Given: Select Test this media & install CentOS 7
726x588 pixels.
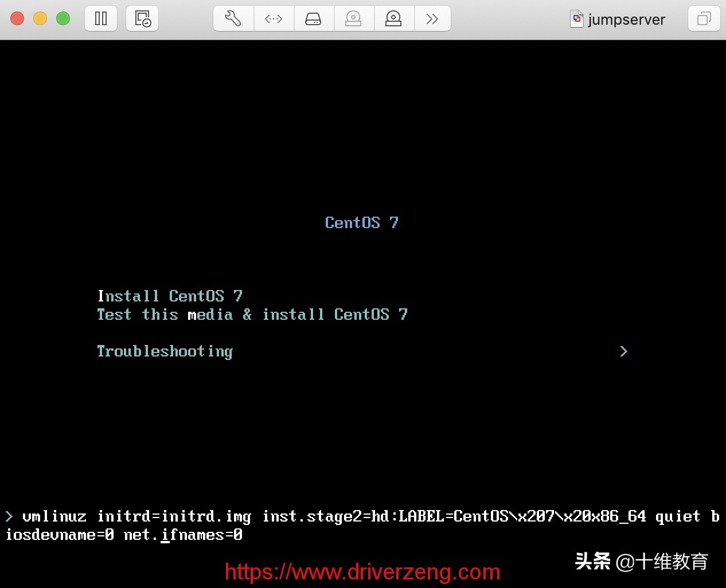Looking at the screenshot, I should click(252, 315).
